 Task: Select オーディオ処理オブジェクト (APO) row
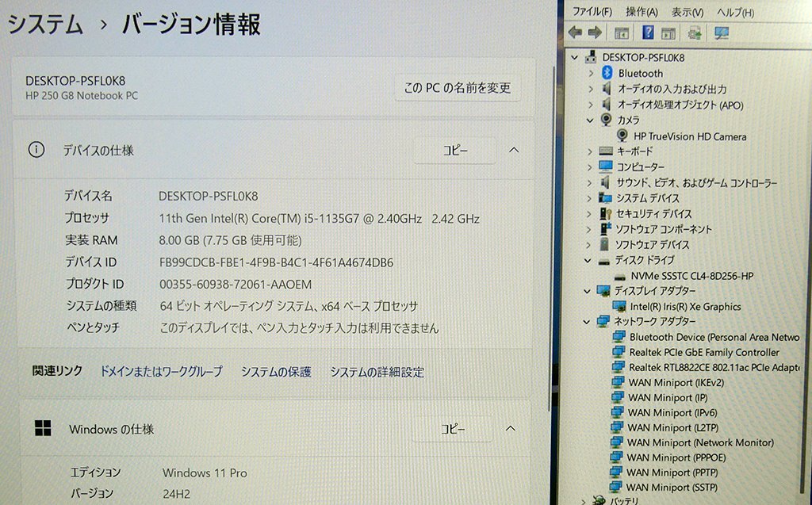(672, 105)
